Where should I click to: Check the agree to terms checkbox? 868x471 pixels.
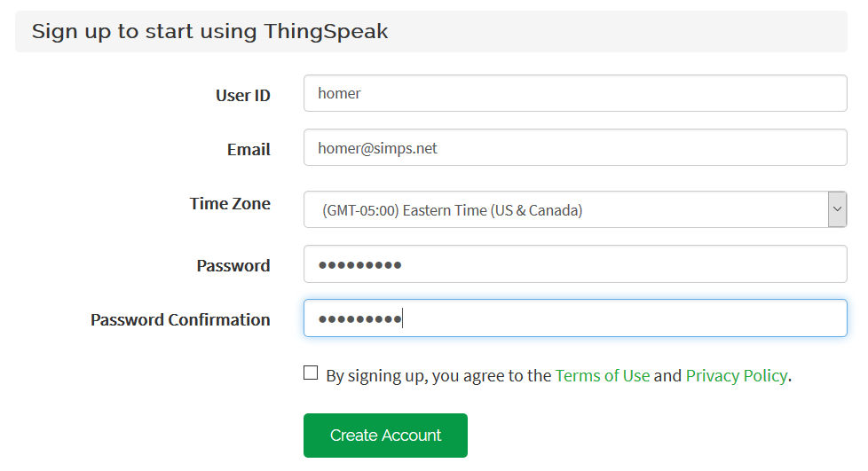311,373
